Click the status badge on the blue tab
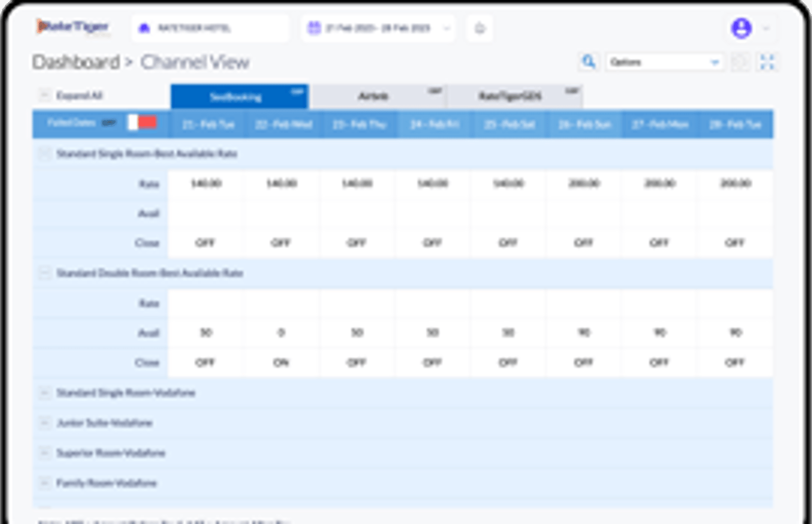The height and width of the screenshot is (524, 812). click(x=297, y=91)
